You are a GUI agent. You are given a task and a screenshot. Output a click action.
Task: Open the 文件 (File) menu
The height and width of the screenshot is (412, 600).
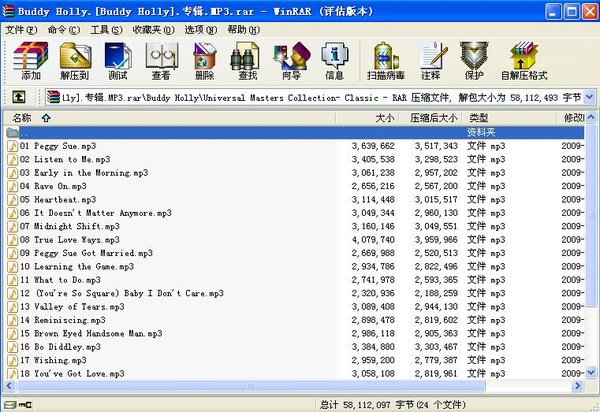click(21, 30)
